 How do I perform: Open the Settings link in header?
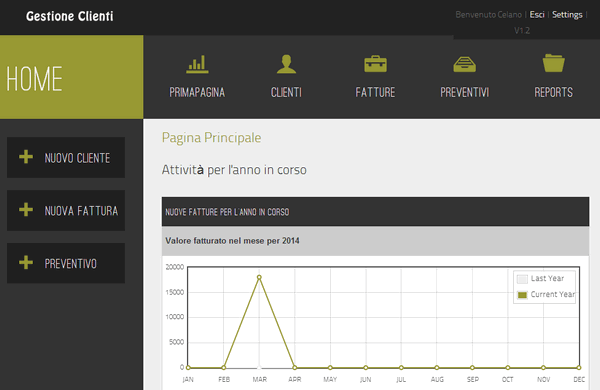click(x=567, y=15)
